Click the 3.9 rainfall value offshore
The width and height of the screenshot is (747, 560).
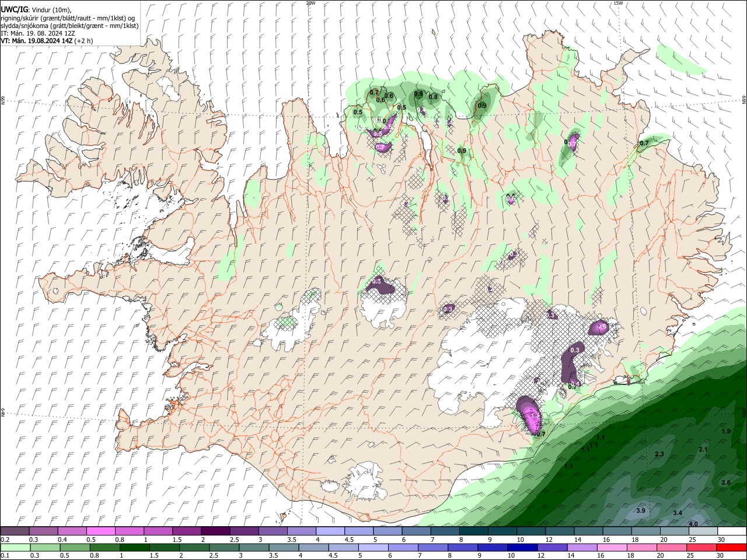coord(641,510)
